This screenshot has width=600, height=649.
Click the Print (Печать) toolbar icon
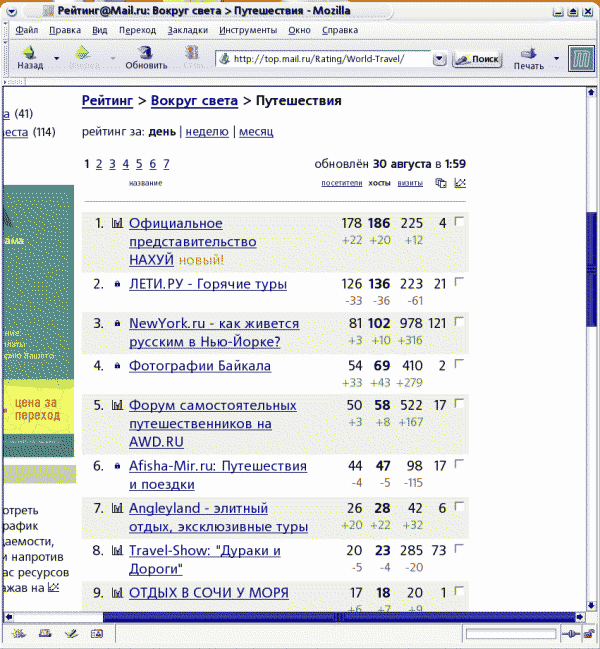[x=528, y=53]
